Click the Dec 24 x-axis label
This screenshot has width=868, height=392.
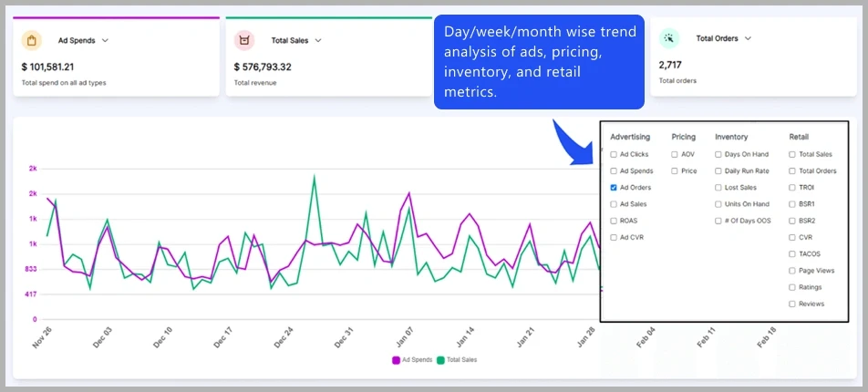pyautogui.click(x=284, y=336)
